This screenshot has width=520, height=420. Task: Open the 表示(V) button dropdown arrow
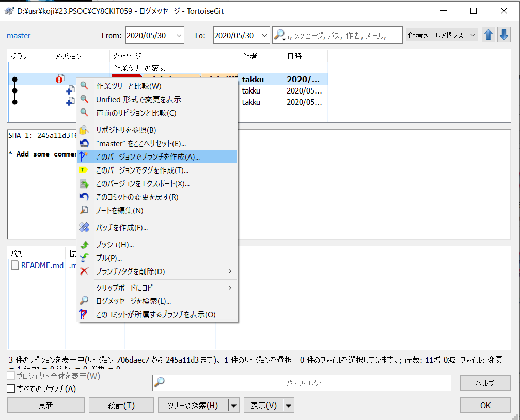pos(289,406)
